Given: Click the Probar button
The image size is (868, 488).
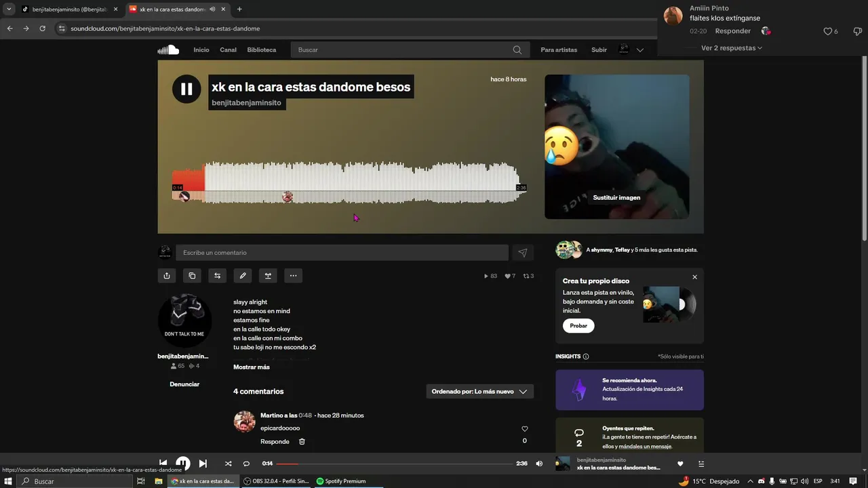Looking at the screenshot, I should click(x=578, y=325).
